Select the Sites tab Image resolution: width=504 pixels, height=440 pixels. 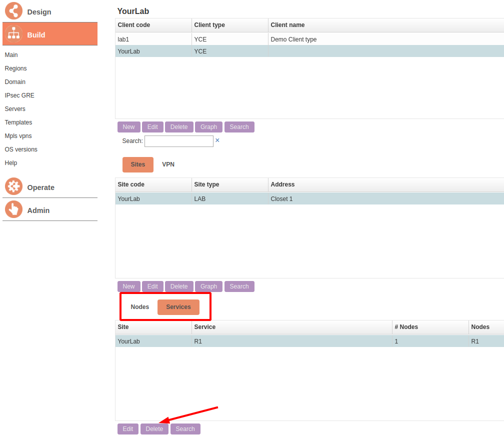(x=138, y=164)
